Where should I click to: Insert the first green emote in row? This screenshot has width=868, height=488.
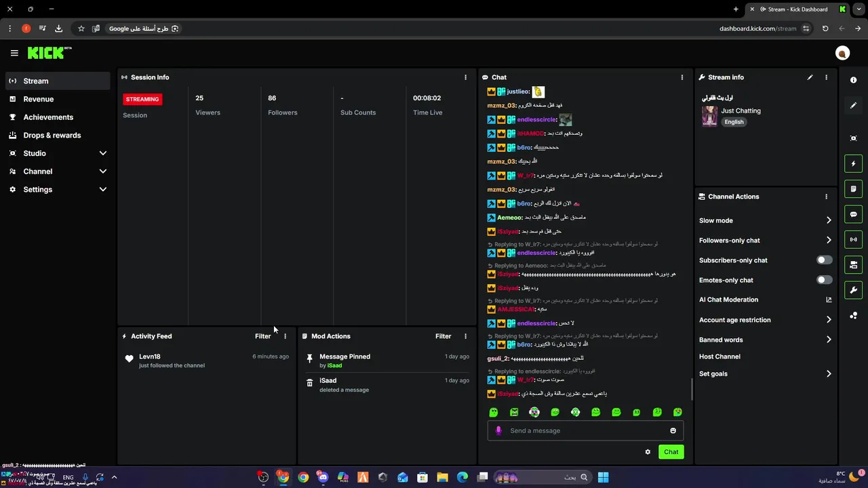pyautogui.click(x=494, y=412)
